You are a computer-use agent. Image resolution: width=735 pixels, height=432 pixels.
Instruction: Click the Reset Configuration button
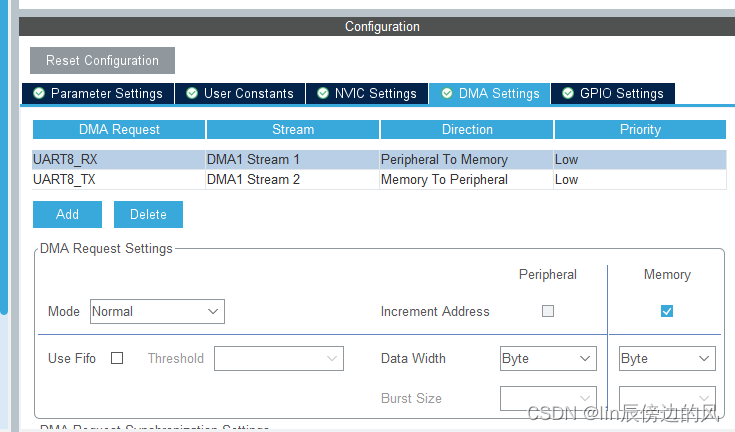tap(102, 60)
